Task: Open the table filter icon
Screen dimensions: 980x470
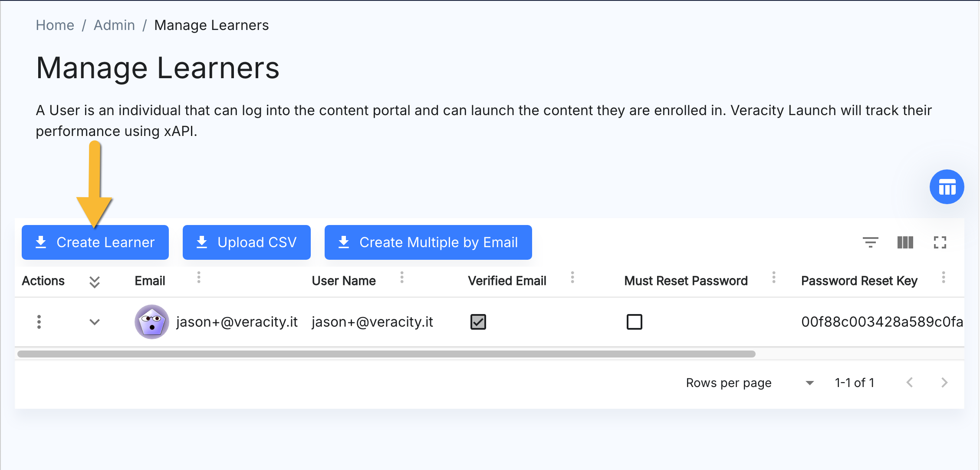Action: click(870, 242)
